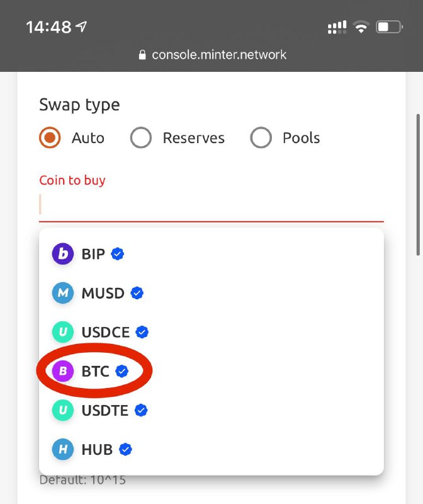The height and width of the screenshot is (504, 423).
Task: Click the page scrollbar on the right
Action: click(x=418, y=185)
